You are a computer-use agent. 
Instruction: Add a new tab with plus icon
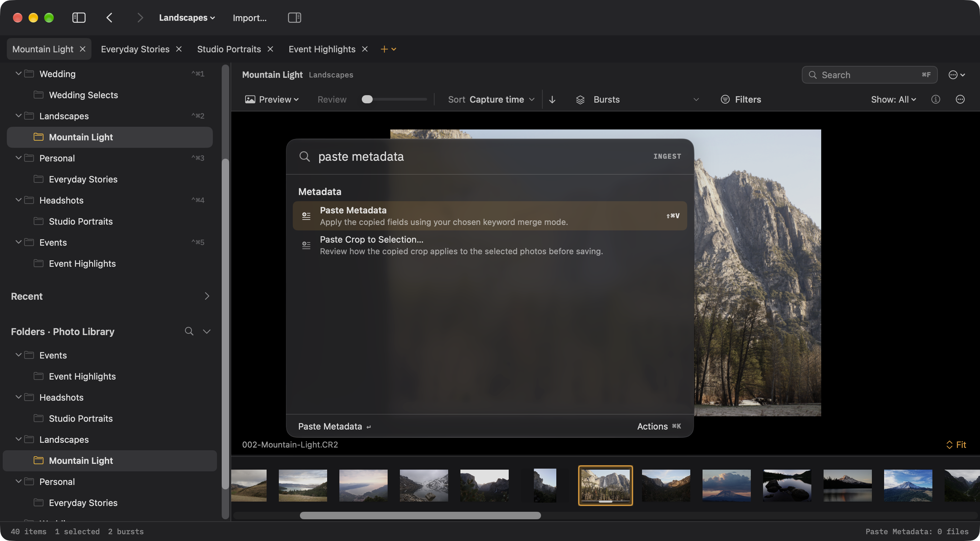(384, 49)
